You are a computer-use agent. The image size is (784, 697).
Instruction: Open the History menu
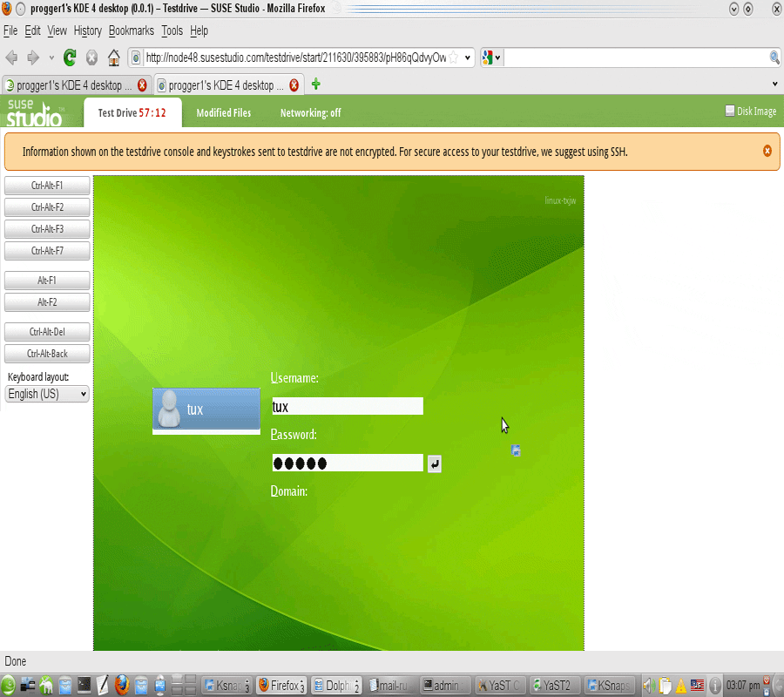(87, 31)
